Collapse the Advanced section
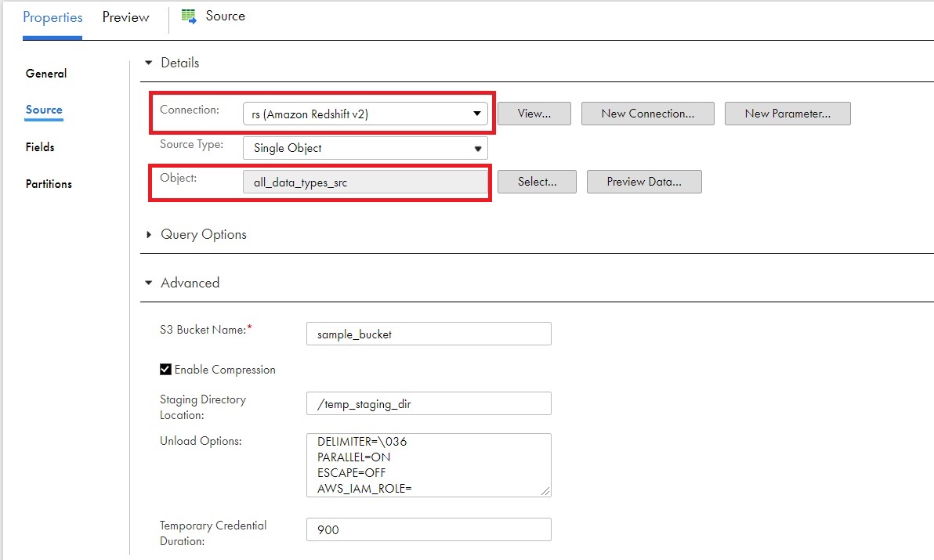Screen dimensions: 934x560 [x=149, y=283]
